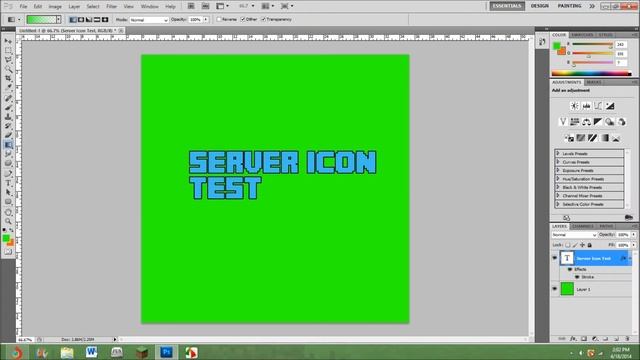This screenshot has width=640, height=360.
Task: Switch to the Design workspace
Action: 540,6
